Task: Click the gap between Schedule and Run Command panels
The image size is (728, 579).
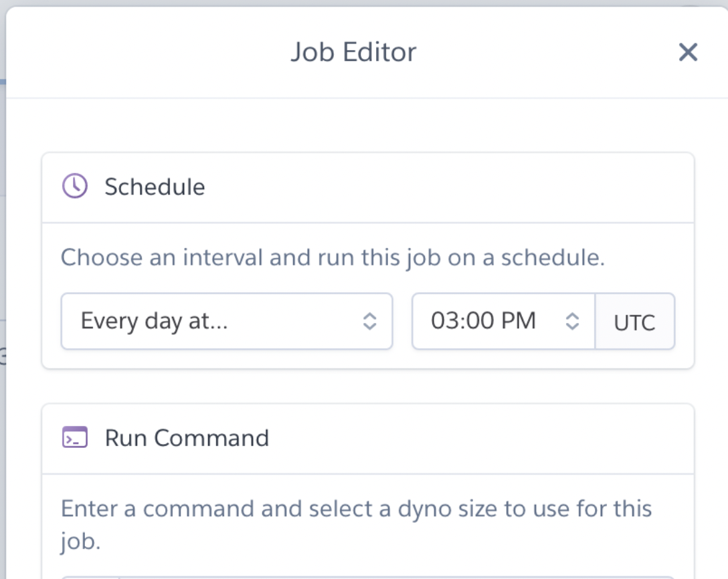Action: [368, 386]
